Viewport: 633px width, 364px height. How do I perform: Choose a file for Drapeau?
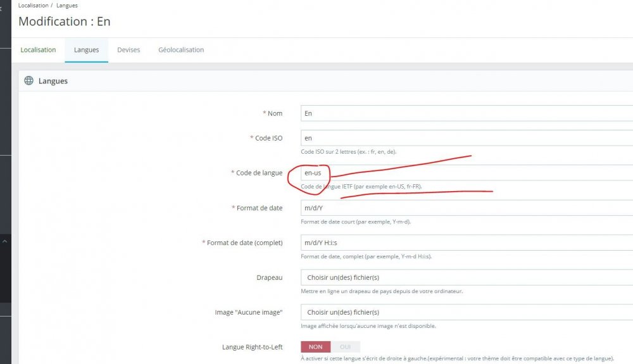[467, 278]
